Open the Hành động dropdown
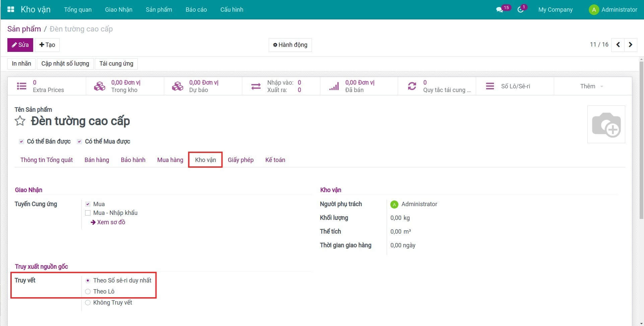 pos(290,45)
